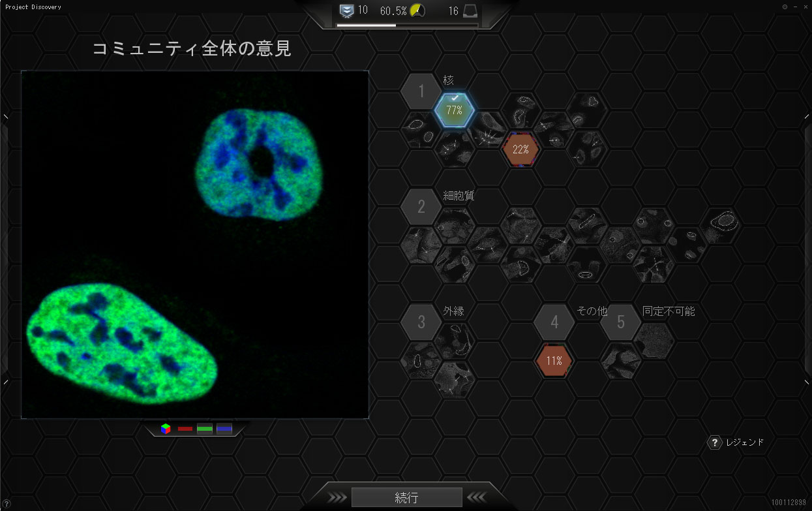Click the 核 category label

pyautogui.click(x=448, y=80)
